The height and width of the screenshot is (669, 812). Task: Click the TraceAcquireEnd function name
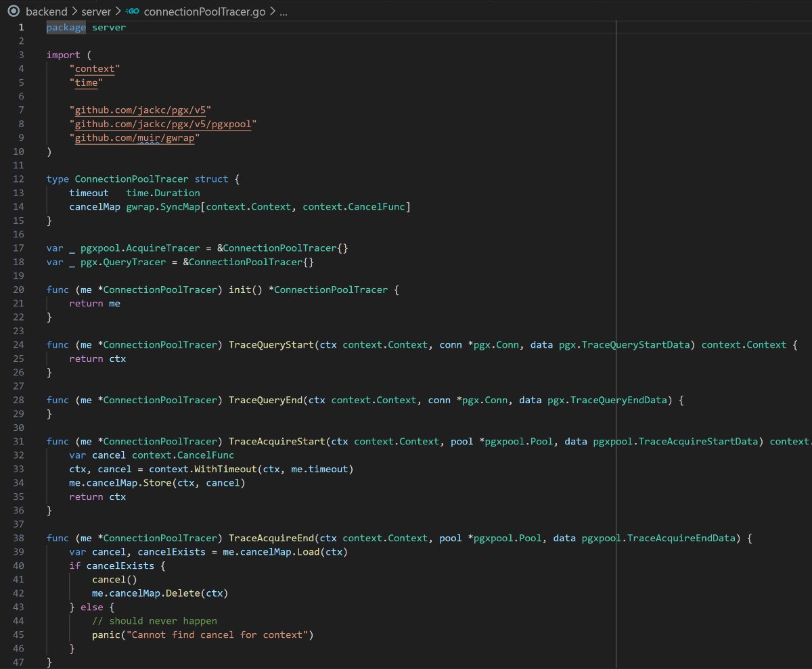tap(271, 538)
